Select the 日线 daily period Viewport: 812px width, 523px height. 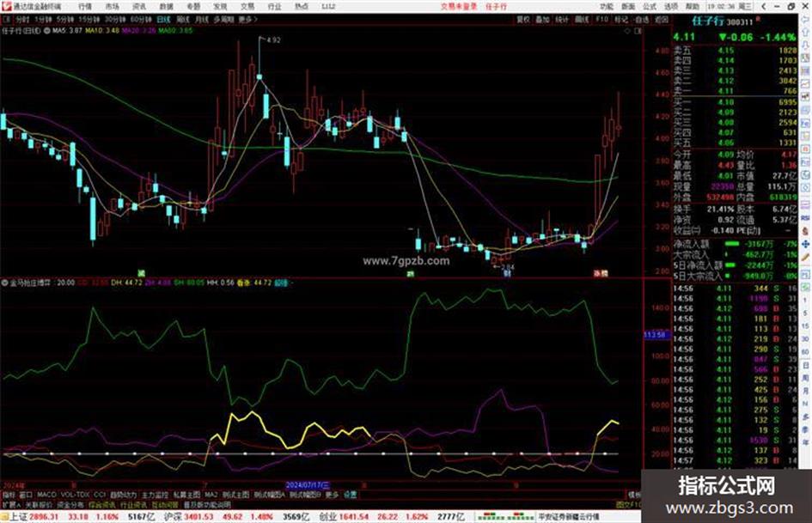[x=163, y=19]
